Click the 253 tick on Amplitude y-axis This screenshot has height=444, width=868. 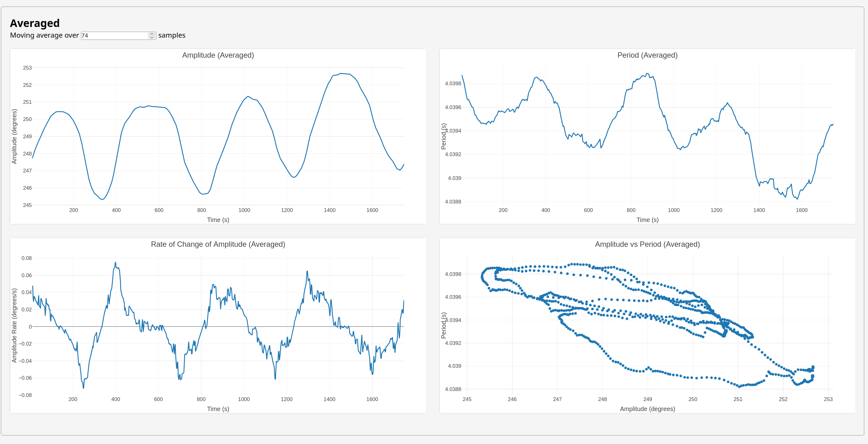pos(27,68)
